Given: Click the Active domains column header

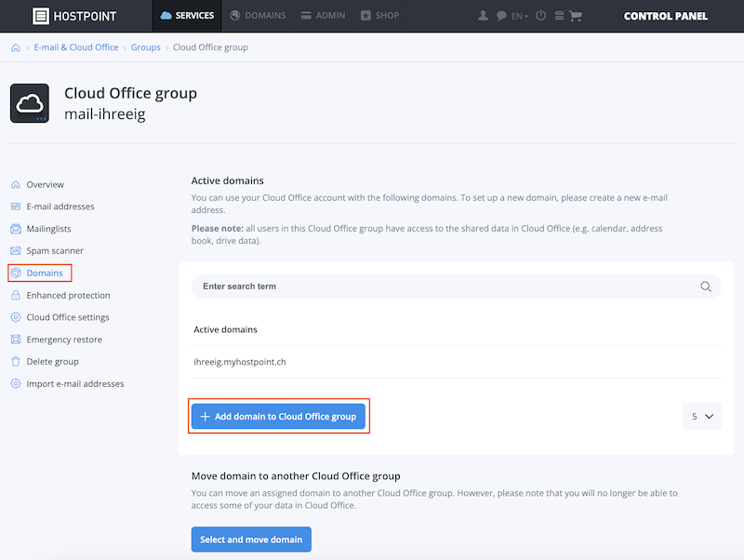Looking at the screenshot, I should [225, 329].
